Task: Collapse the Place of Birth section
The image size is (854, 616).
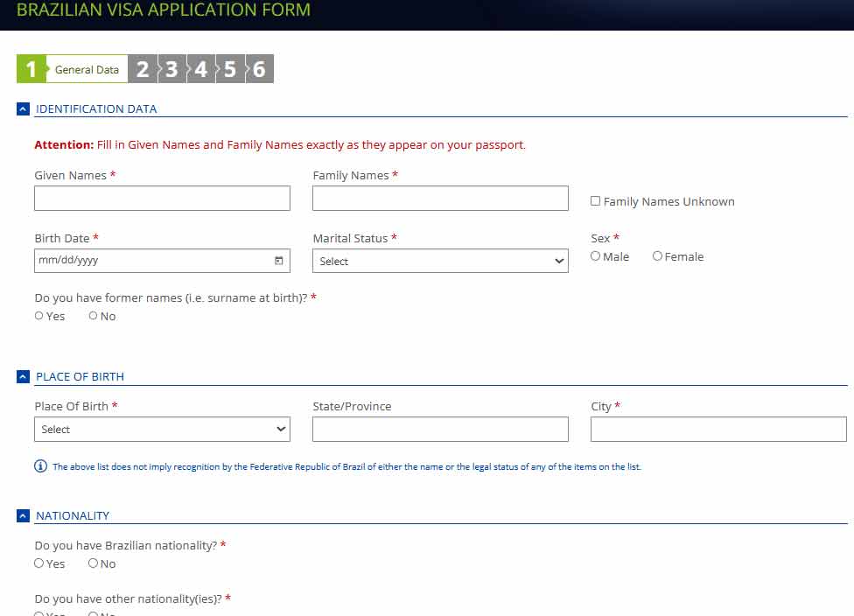Action: tap(24, 377)
